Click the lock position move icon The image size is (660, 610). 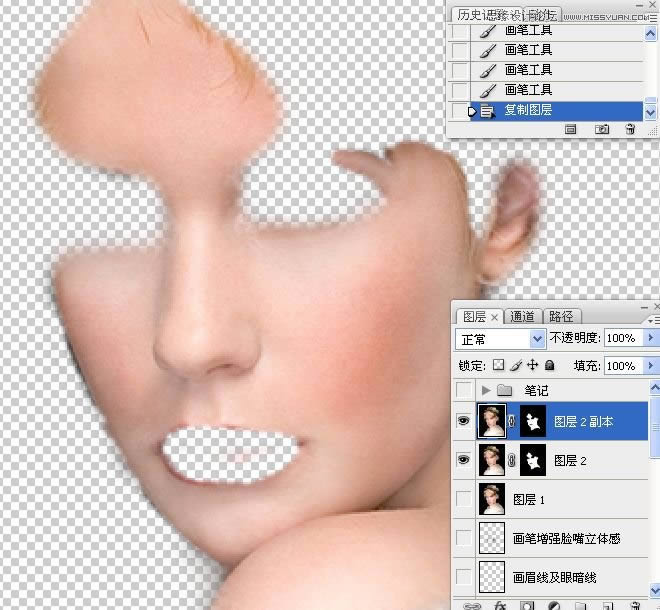point(532,366)
